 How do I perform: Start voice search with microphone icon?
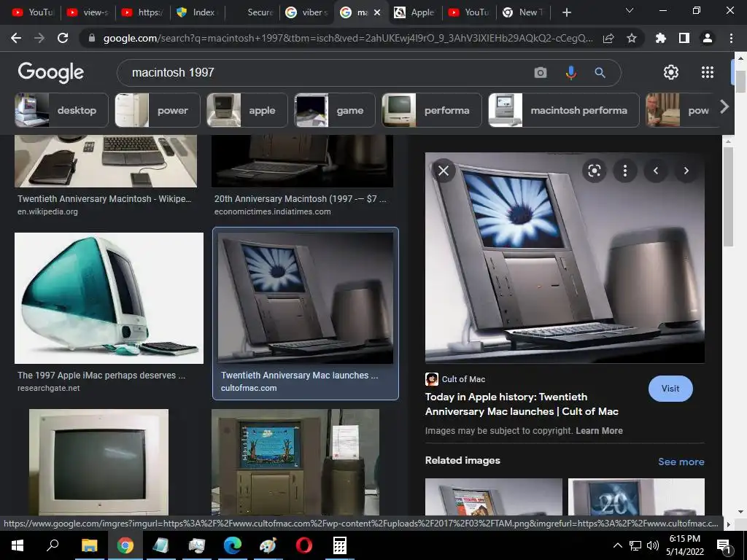click(570, 72)
